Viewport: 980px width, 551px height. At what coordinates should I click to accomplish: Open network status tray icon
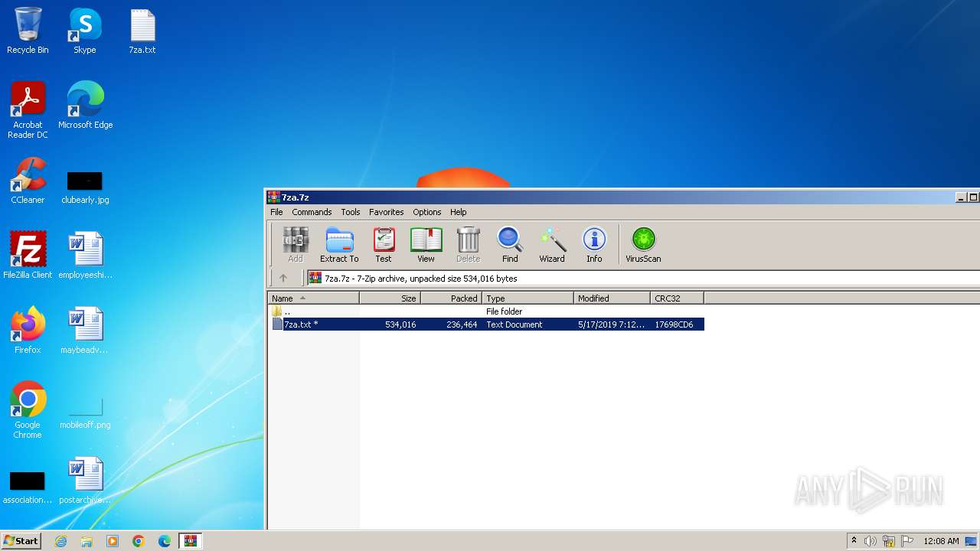pyautogui.click(x=889, y=541)
